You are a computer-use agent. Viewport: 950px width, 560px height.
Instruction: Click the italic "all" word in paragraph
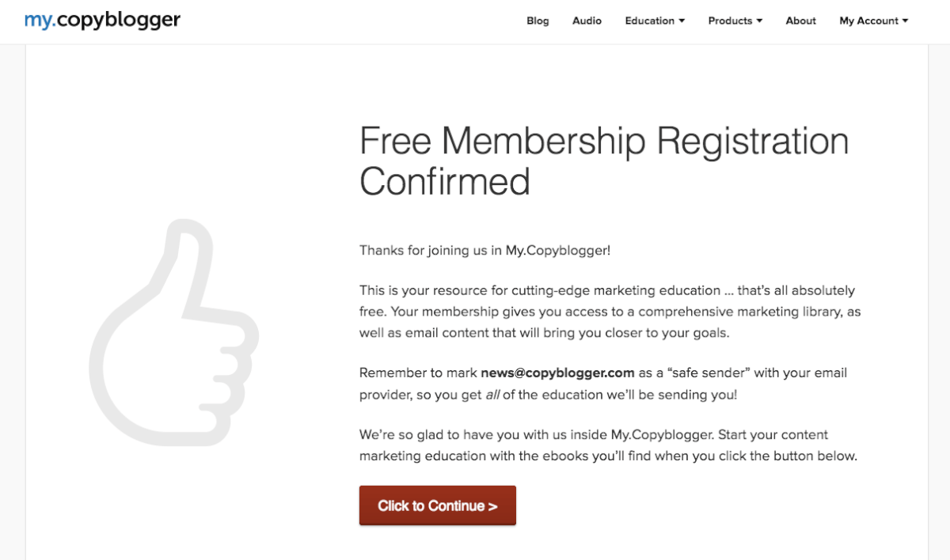[x=492, y=394]
